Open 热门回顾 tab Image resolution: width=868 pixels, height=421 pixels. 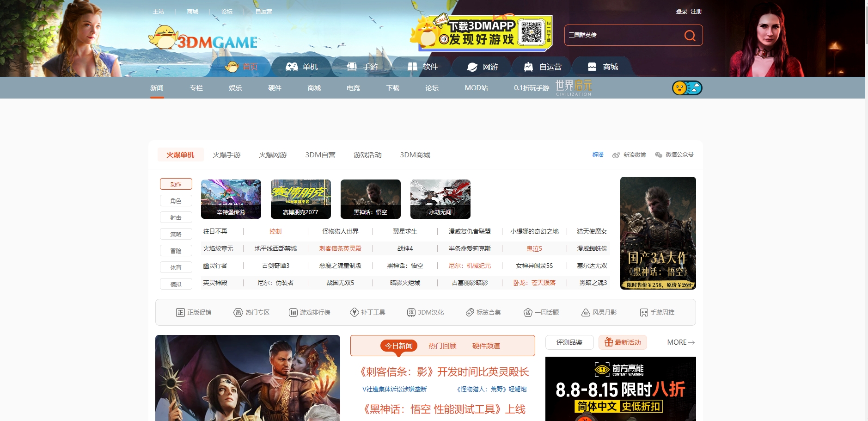[x=442, y=346]
